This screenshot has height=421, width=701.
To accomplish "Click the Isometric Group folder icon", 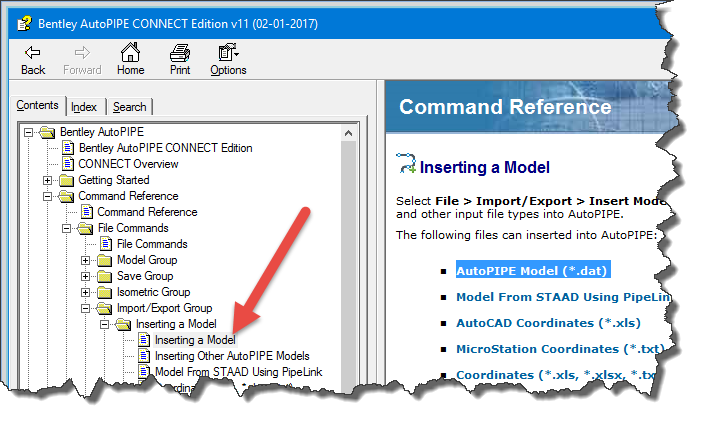I will pyautogui.click(x=105, y=292).
